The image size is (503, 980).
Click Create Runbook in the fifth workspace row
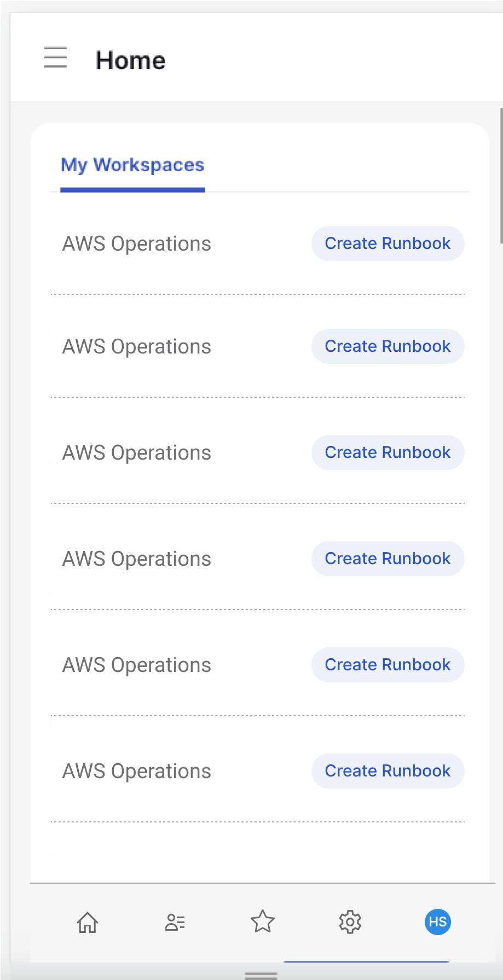(388, 665)
